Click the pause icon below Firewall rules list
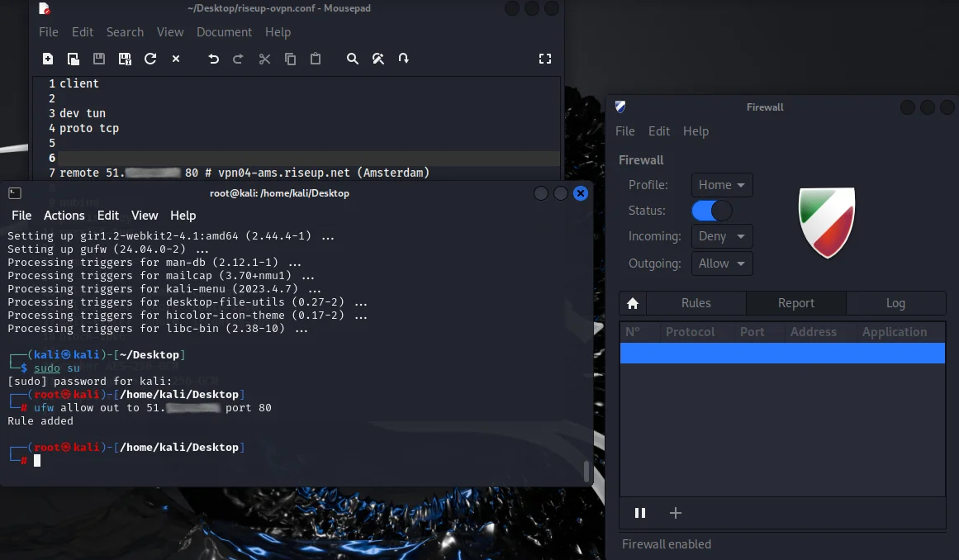The image size is (959, 560). click(640, 513)
